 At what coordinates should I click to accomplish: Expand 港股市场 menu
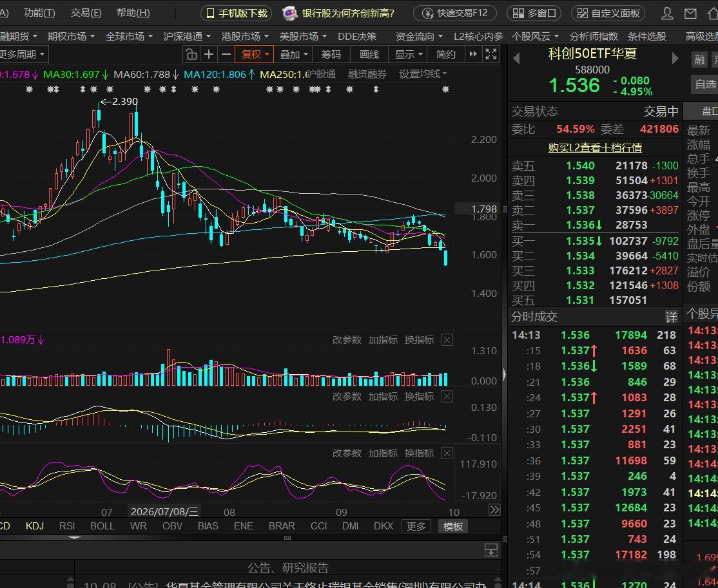click(246, 36)
